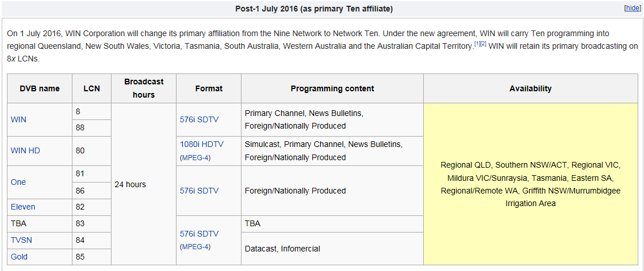
Task: Click the 24 hours broadcast cell
Action: (131, 184)
